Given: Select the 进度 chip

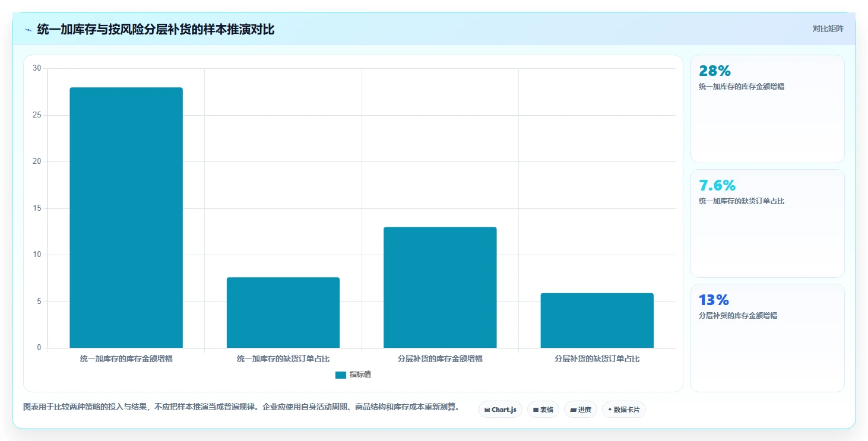Looking at the screenshot, I should [581, 410].
